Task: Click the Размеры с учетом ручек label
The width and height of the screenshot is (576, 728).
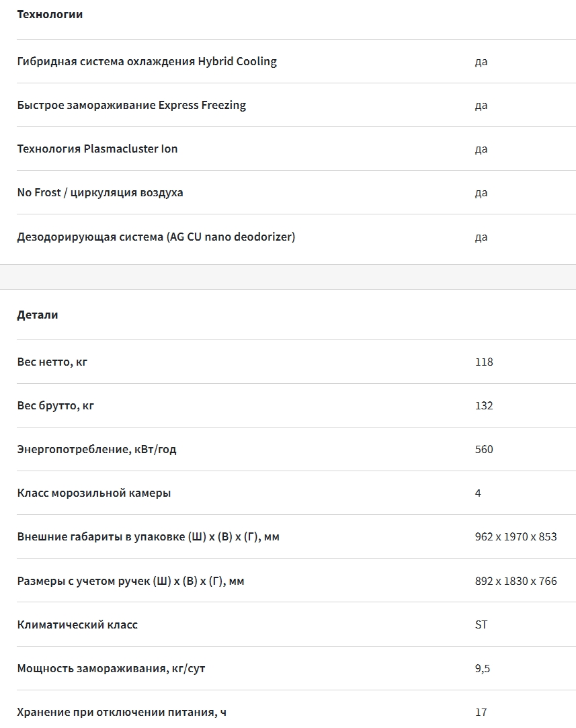Action: click(x=130, y=581)
